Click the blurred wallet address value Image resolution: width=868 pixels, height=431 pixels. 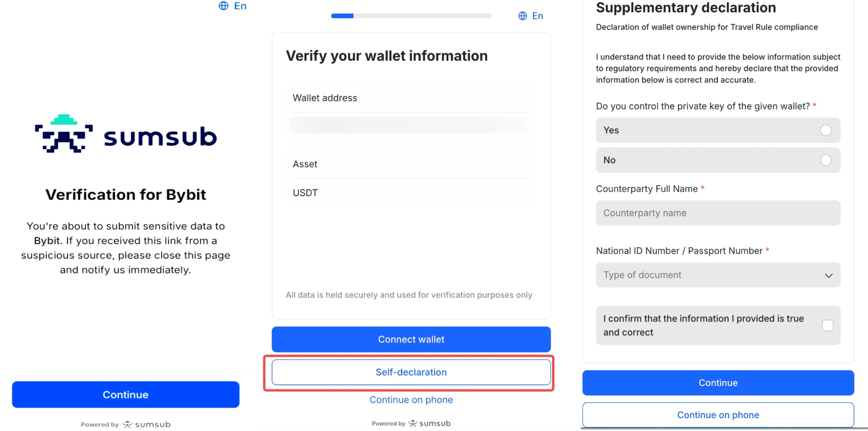(x=408, y=125)
